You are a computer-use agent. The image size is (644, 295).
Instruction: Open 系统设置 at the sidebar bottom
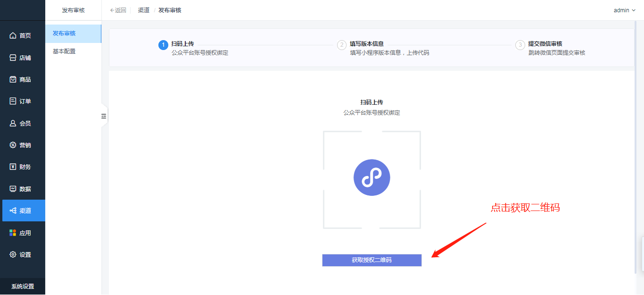point(23,287)
